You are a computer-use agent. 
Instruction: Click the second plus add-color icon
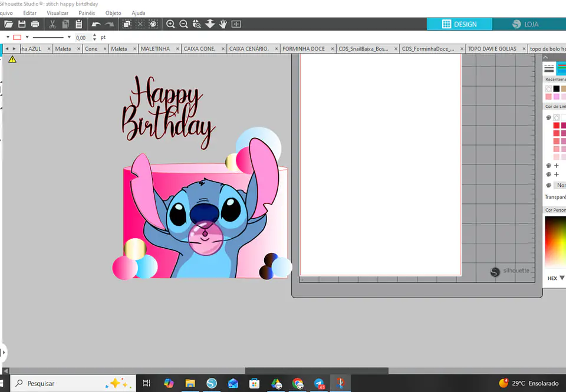coord(556,174)
